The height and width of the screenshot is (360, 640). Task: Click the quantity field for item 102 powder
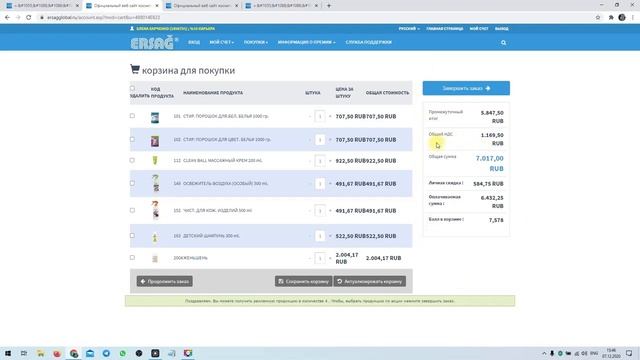point(320,140)
